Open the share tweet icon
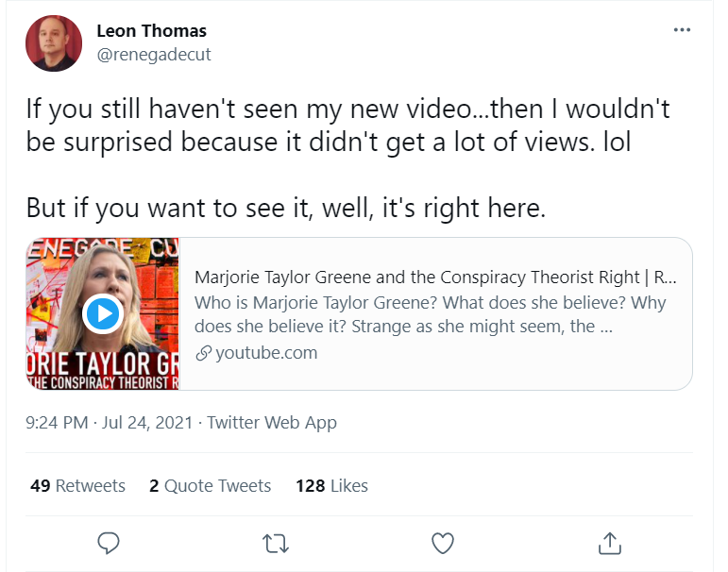 610,543
